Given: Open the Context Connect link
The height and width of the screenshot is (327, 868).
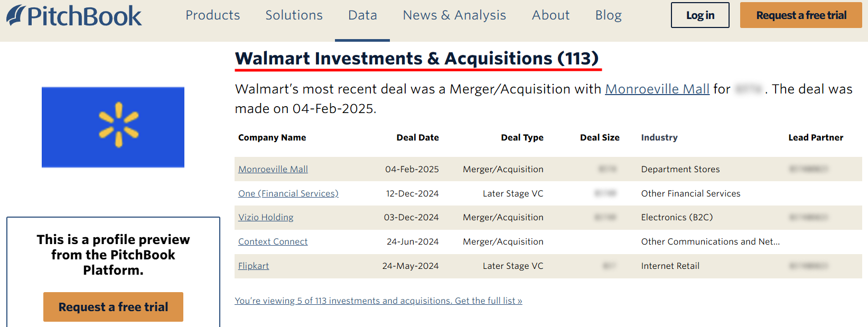Looking at the screenshot, I should pos(273,241).
